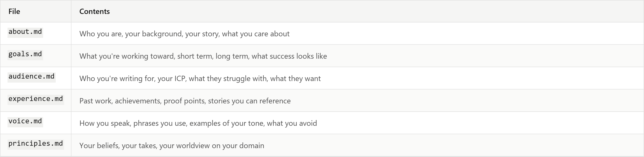The image size is (644, 157).
Task: Click 'what you care about' text
Action: pos(256,34)
